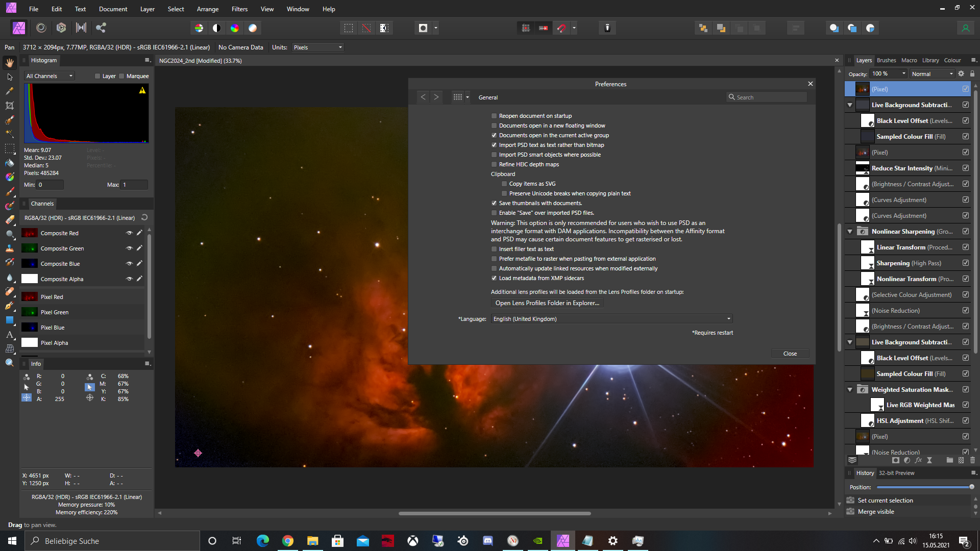The height and width of the screenshot is (551, 980).
Task: Edit the Composite Red channel pencil
Action: point(139,233)
